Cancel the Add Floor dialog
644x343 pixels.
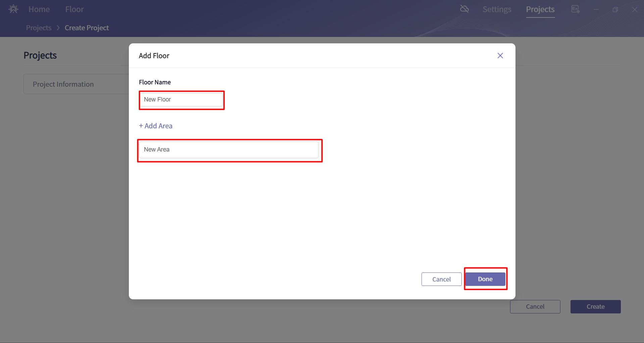[x=441, y=279]
